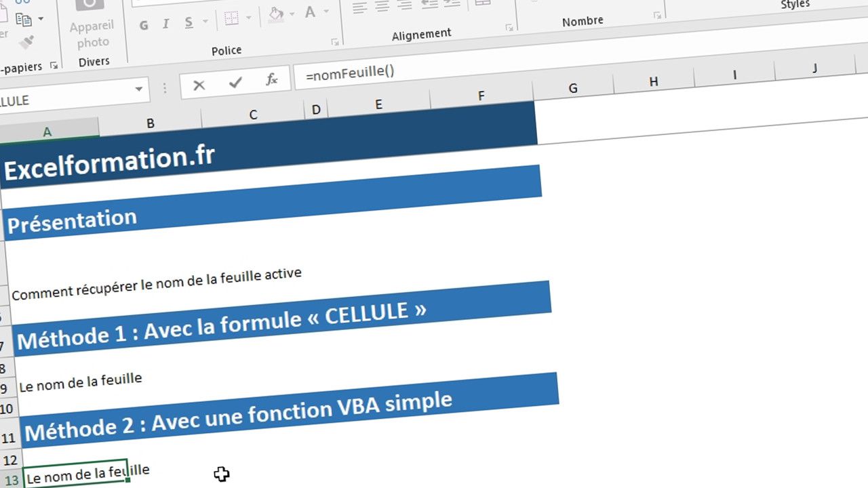Click the copy icon in clipboard group
This screenshot has width=868, height=488.
click(x=24, y=19)
